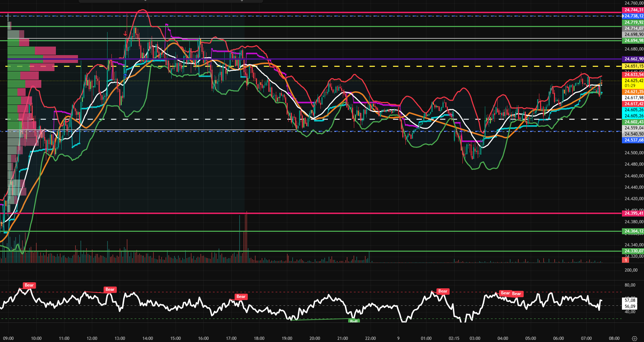Click the 24.760,00 price scale value
The height and width of the screenshot is (342, 644).
point(634,3)
